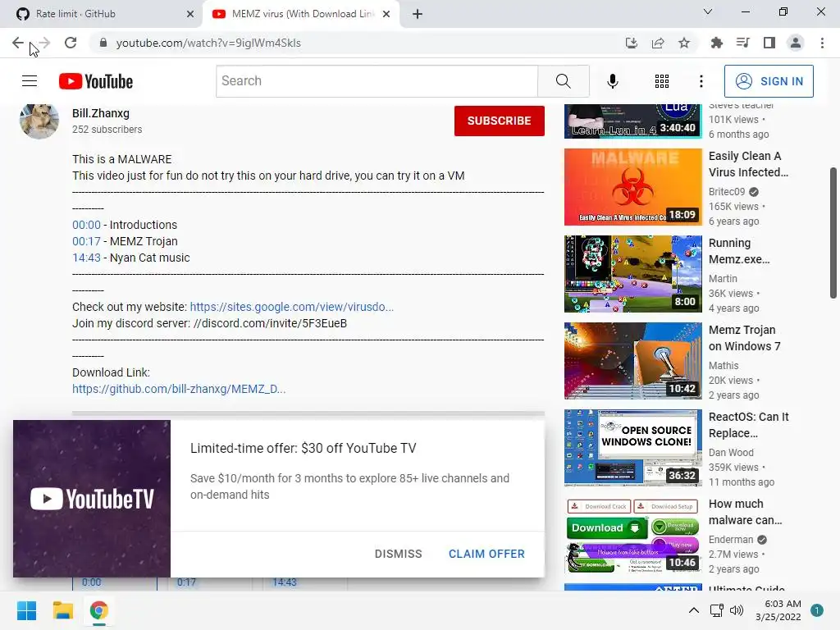Screen dimensions: 840x630
Task: Select the MEMZ virus YouTube tab
Action: click(x=300, y=14)
